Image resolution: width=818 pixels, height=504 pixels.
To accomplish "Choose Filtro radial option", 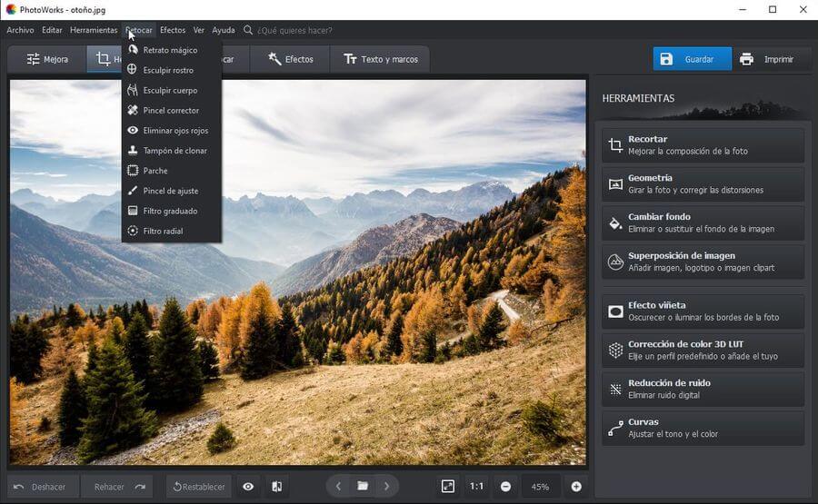I will coord(171,231).
